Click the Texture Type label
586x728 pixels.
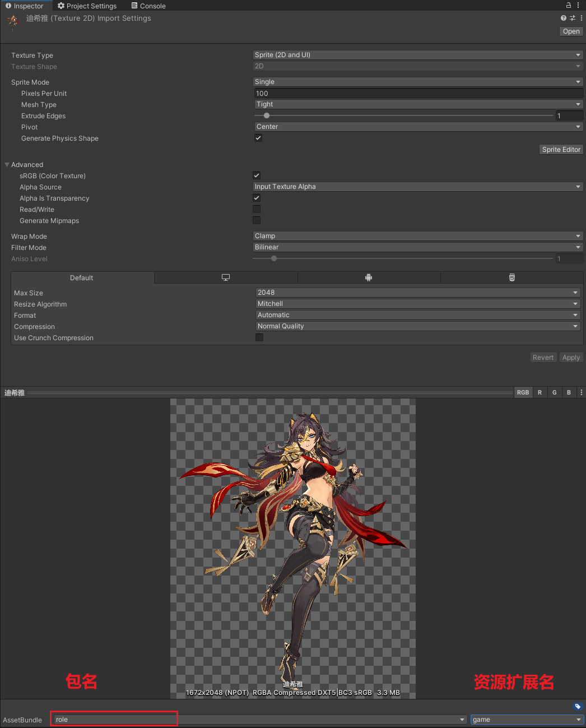(32, 55)
